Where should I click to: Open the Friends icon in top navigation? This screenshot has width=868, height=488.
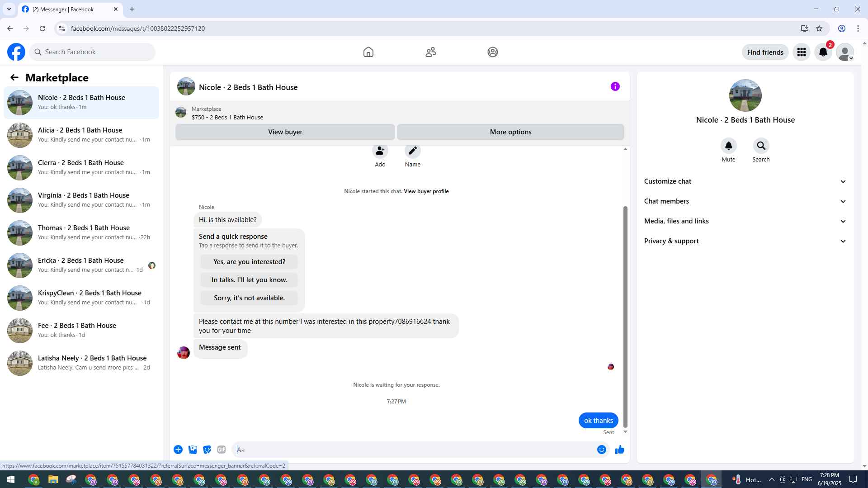pos(431,52)
